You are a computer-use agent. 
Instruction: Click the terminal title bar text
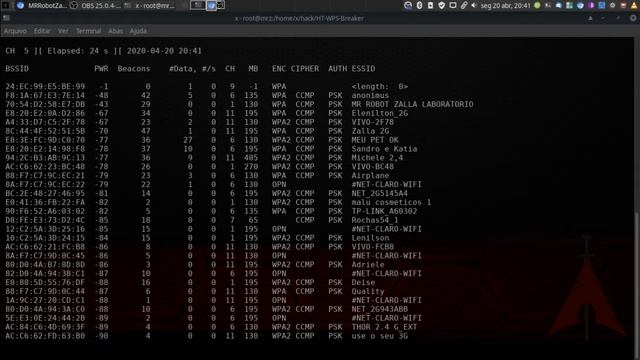coord(299,18)
